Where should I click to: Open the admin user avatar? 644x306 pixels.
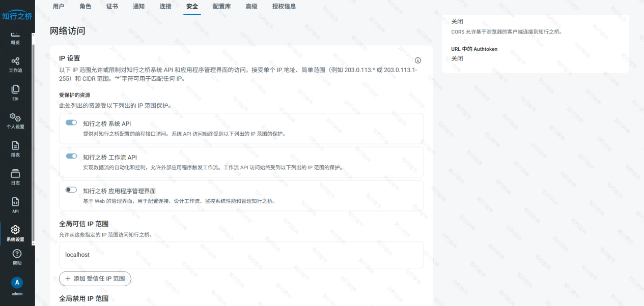(17, 283)
